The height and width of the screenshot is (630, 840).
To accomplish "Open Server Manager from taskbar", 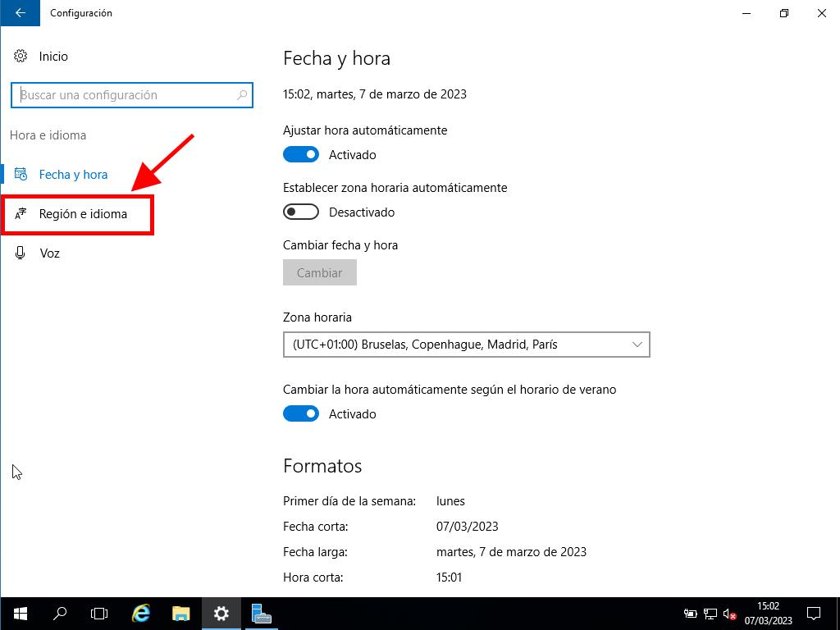I will click(x=262, y=614).
